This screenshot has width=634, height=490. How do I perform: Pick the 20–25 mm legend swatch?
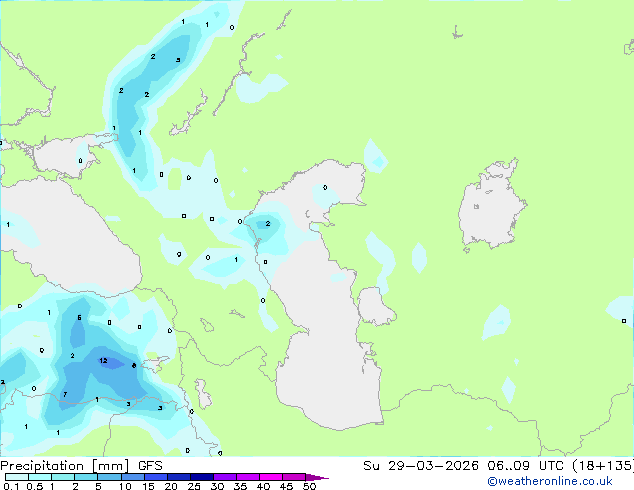click(179, 477)
